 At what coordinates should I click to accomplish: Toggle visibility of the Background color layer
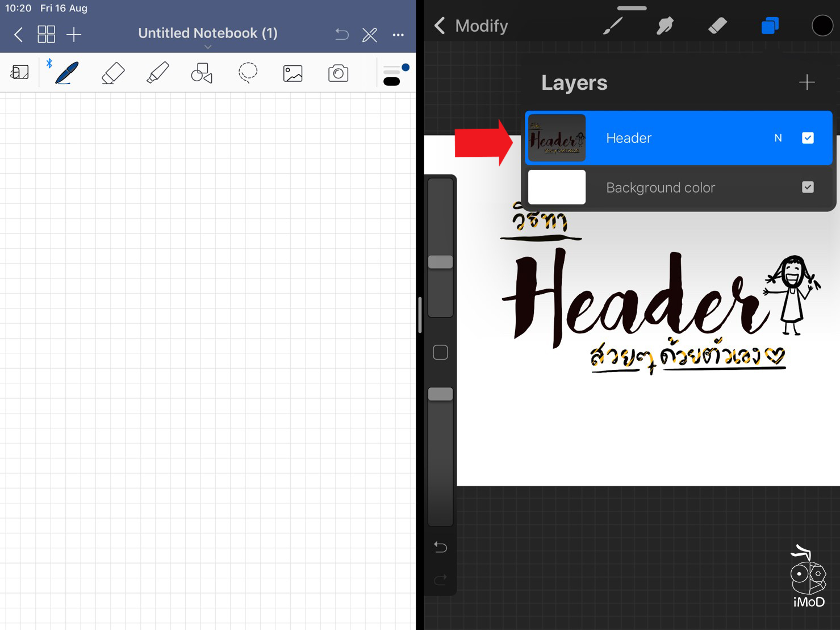click(x=808, y=187)
